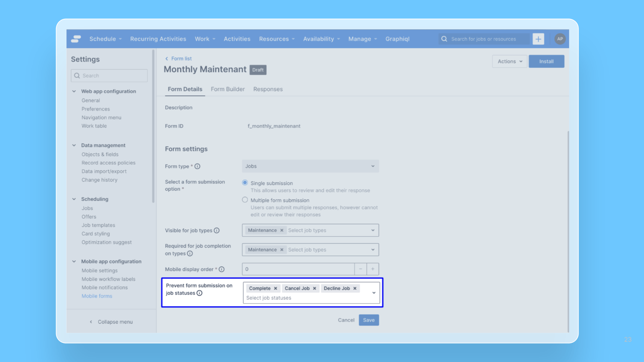Click the settings search magnifier icon
The width and height of the screenshot is (644, 362).
77,76
